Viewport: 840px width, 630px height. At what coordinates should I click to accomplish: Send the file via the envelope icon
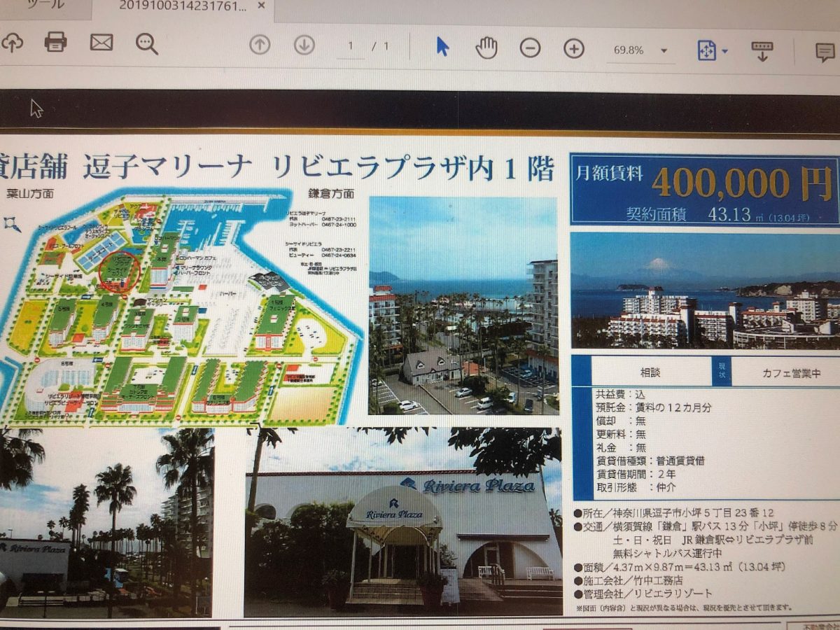point(101,43)
